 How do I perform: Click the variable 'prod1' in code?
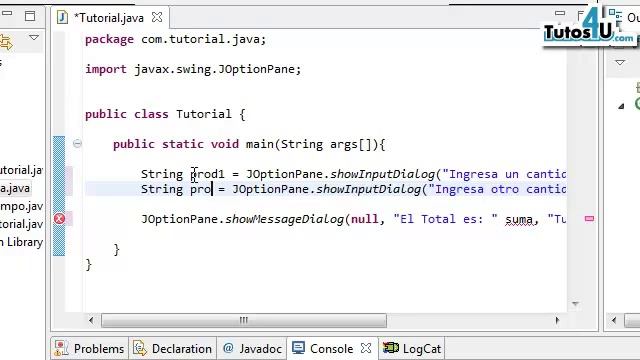tap(207, 174)
